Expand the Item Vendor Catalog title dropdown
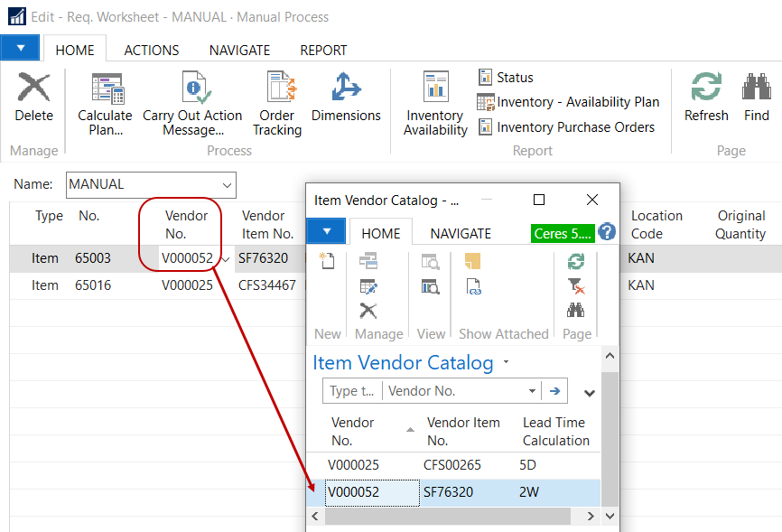This screenshot has height=532, width=782. click(506, 363)
